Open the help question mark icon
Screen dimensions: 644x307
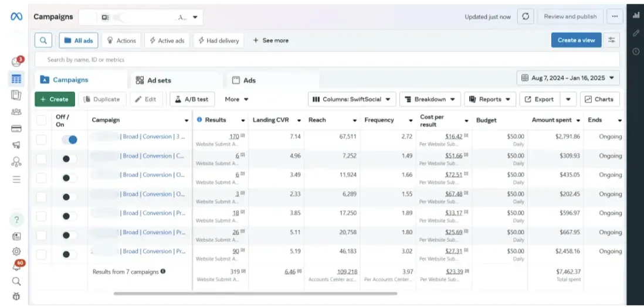click(x=16, y=220)
